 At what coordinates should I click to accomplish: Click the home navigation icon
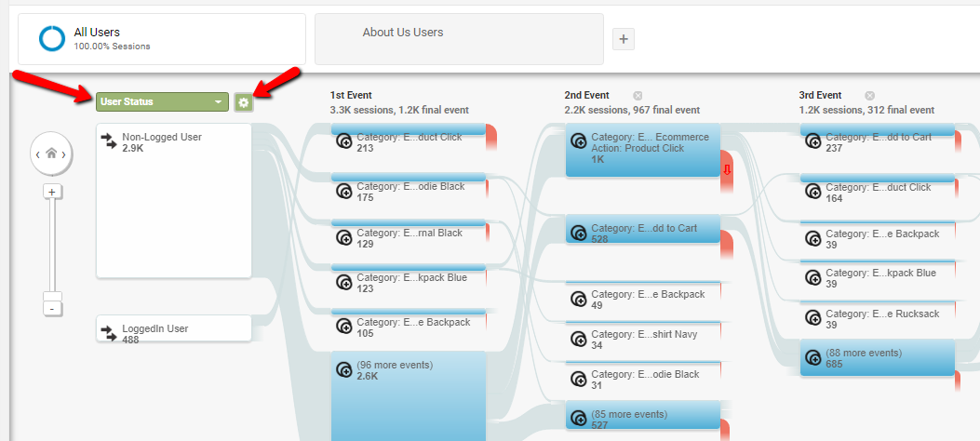tap(51, 154)
